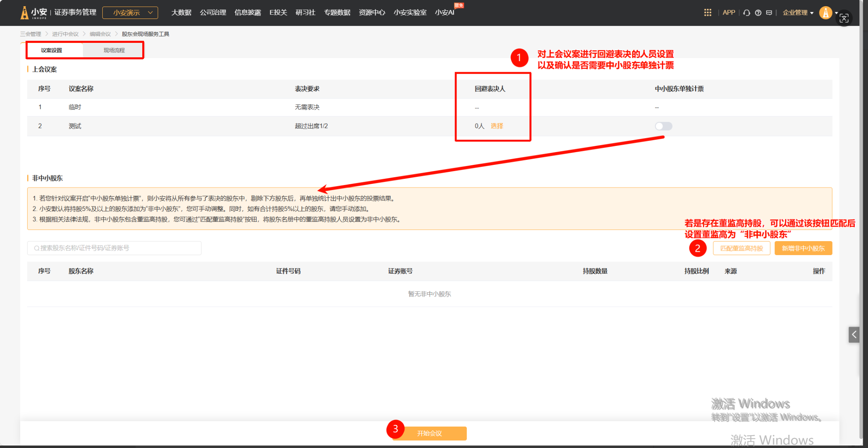Click the question mark help icon
Viewport: 868px width, 448px height.
pos(758,13)
